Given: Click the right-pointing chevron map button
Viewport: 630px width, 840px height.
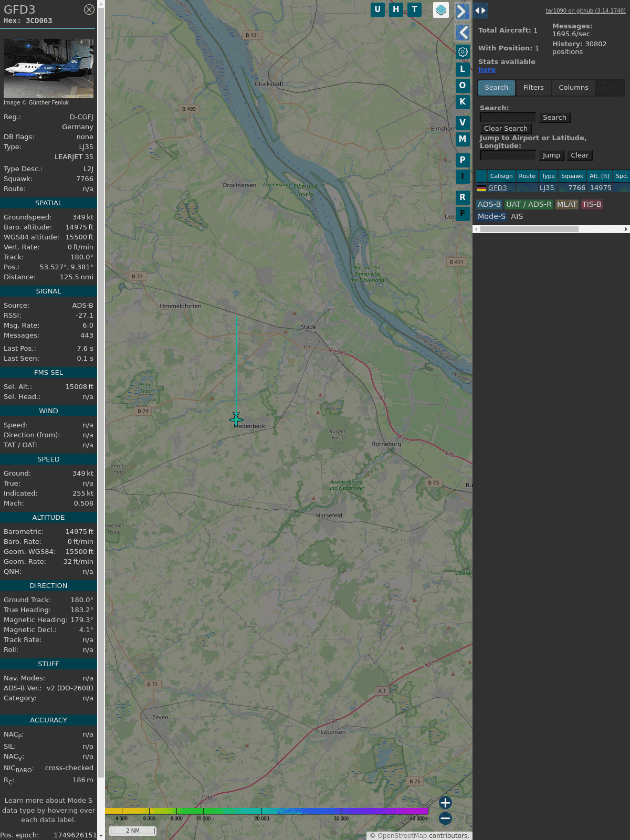Looking at the screenshot, I should [463, 11].
